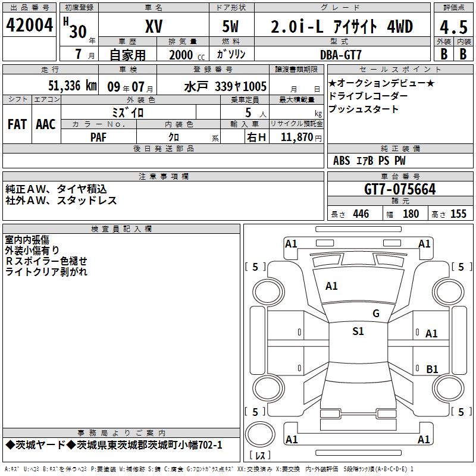Select the S1 mark on the roof
Viewport: 476px width, 476px height.
tap(358, 331)
